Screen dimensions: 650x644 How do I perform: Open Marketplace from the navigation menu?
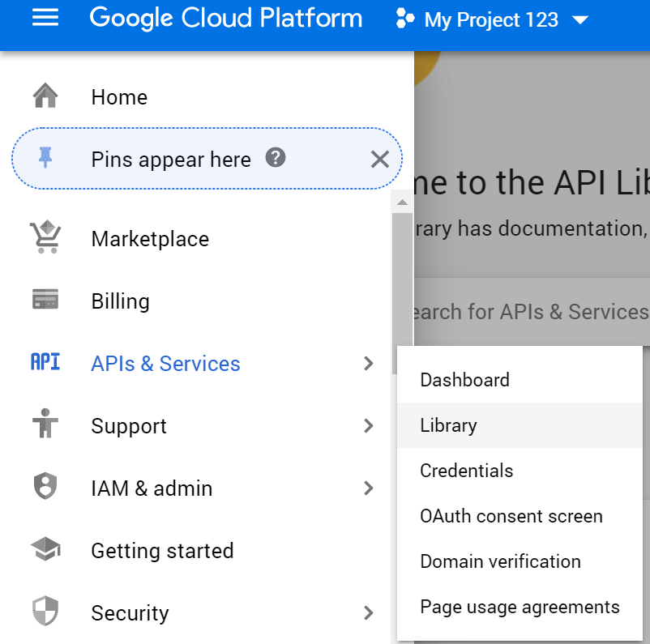click(x=150, y=239)
